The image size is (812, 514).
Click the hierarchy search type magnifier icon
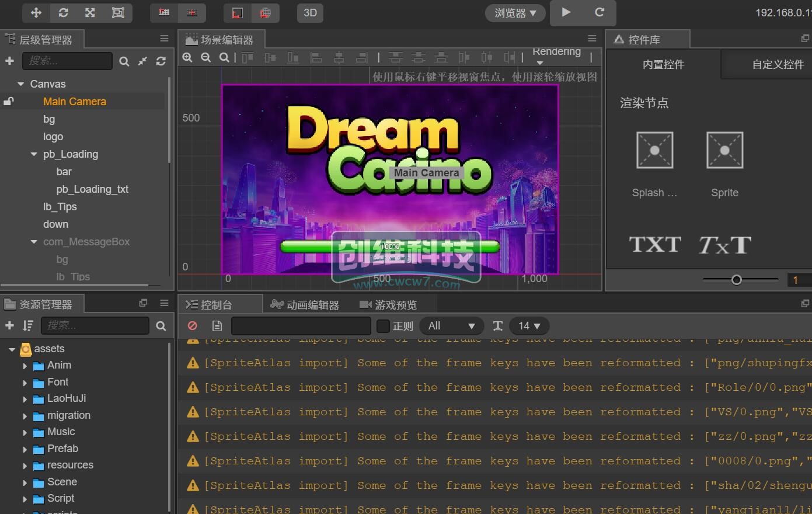click(x=124, y=61)
